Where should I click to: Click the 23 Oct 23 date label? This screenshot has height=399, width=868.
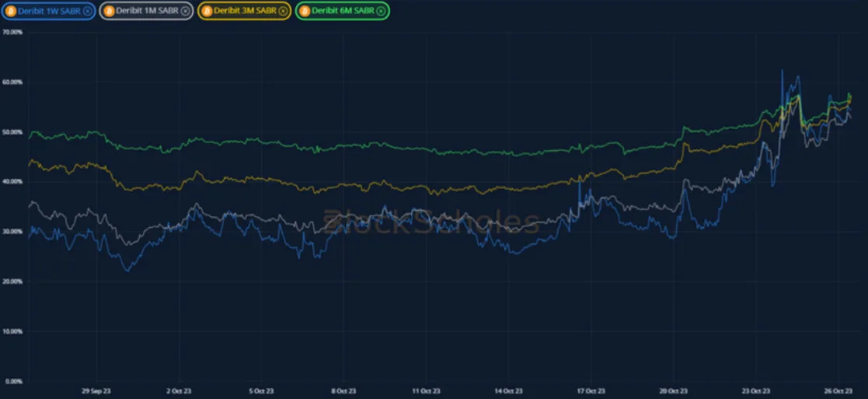click(756, 390)
